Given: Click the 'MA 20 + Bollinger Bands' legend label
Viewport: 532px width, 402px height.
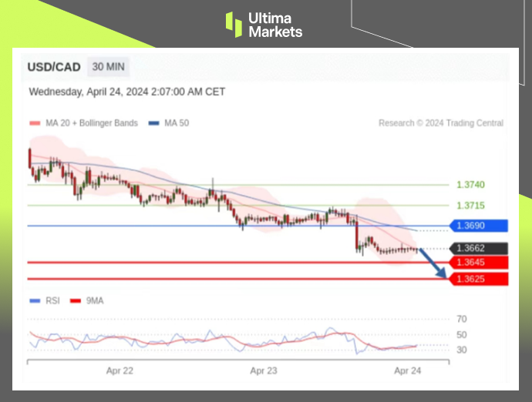Looking at the screenshot, I should tap(92, 123).
